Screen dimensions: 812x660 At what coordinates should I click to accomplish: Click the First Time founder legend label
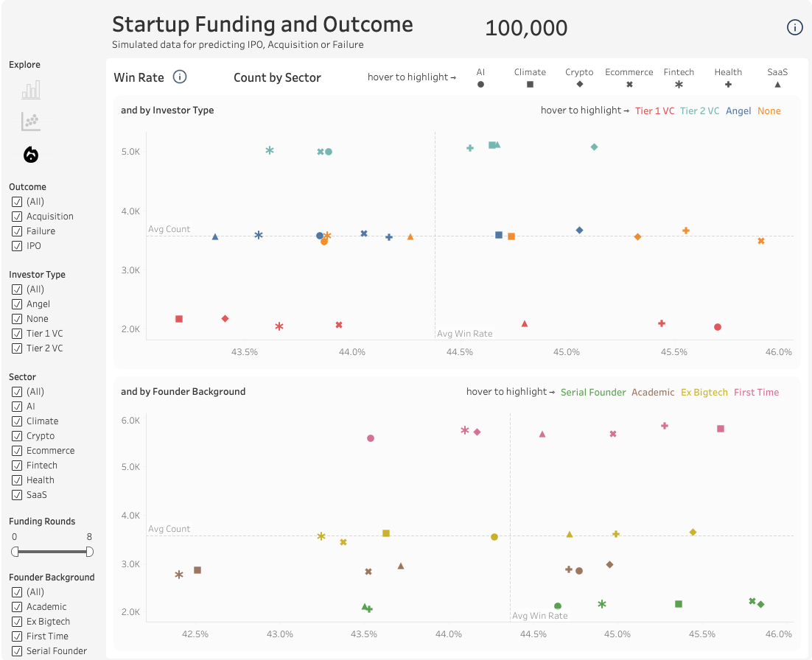[756, 393]
